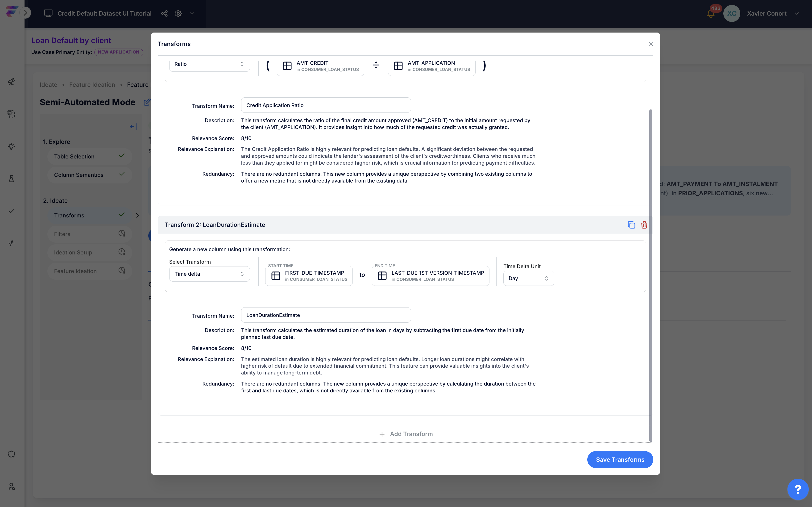
Task: Open the share icon in top bar
Action: [164, 13]
